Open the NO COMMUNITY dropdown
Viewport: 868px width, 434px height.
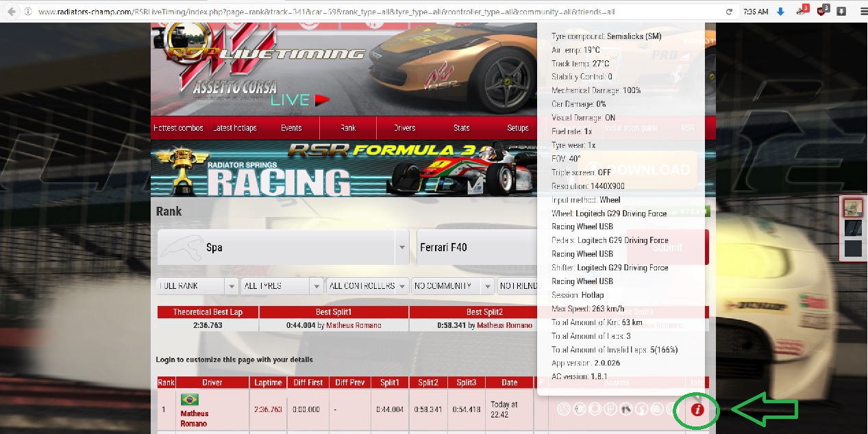click(453, 285)
